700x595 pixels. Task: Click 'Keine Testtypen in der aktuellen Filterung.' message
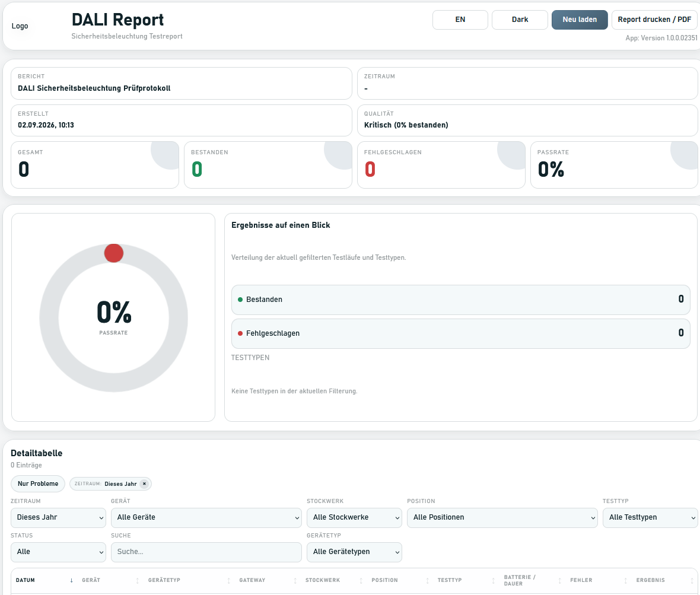(294, 391)
